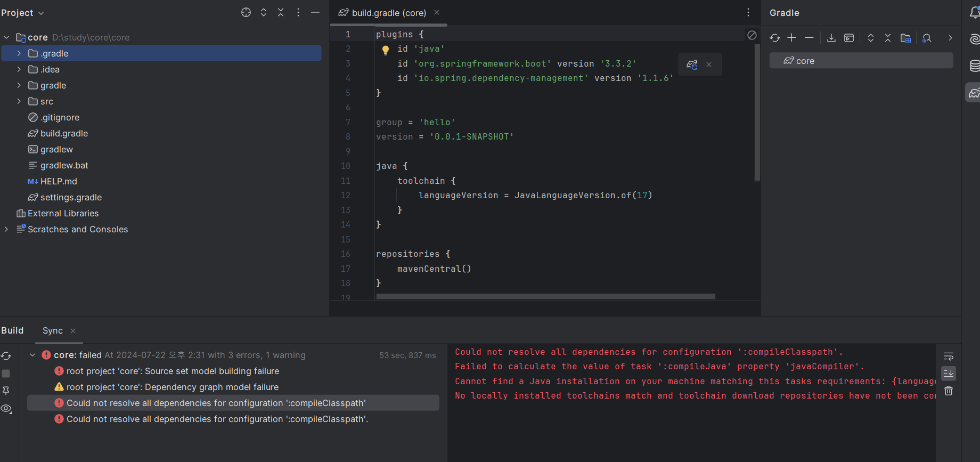Click the stop button in Build panel
Image resolution: width=980 pixels, height=462 pixels.
click(6, 374)
